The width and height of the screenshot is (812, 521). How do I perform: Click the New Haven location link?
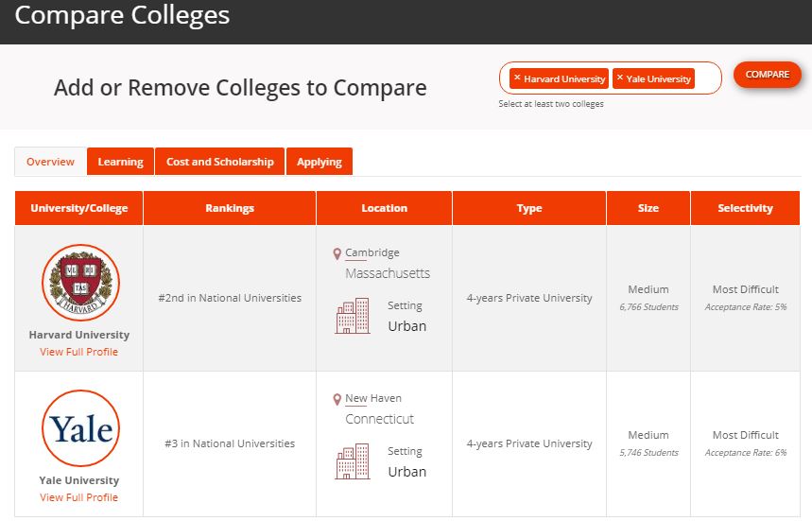(x=373, y=398)
